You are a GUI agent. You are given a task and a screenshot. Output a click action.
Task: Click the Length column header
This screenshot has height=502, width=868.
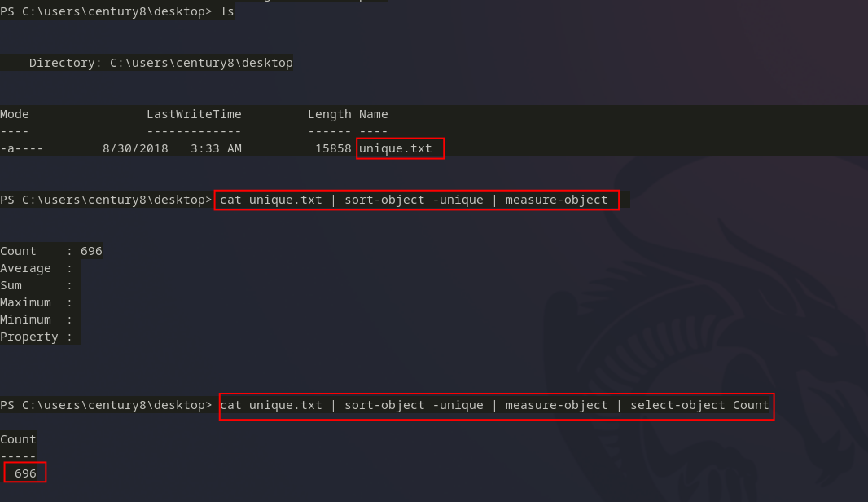point(330,114)
